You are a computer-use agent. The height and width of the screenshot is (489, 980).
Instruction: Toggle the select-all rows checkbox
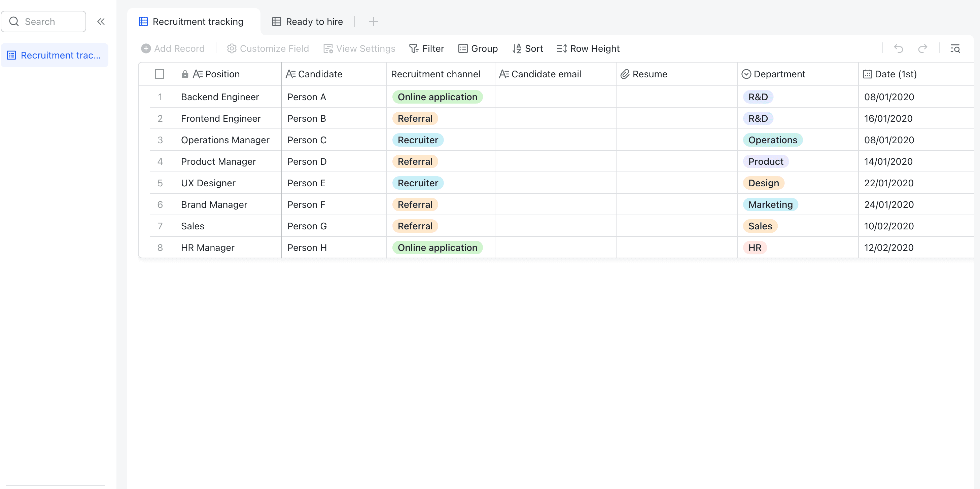click(x=160, y=74)
